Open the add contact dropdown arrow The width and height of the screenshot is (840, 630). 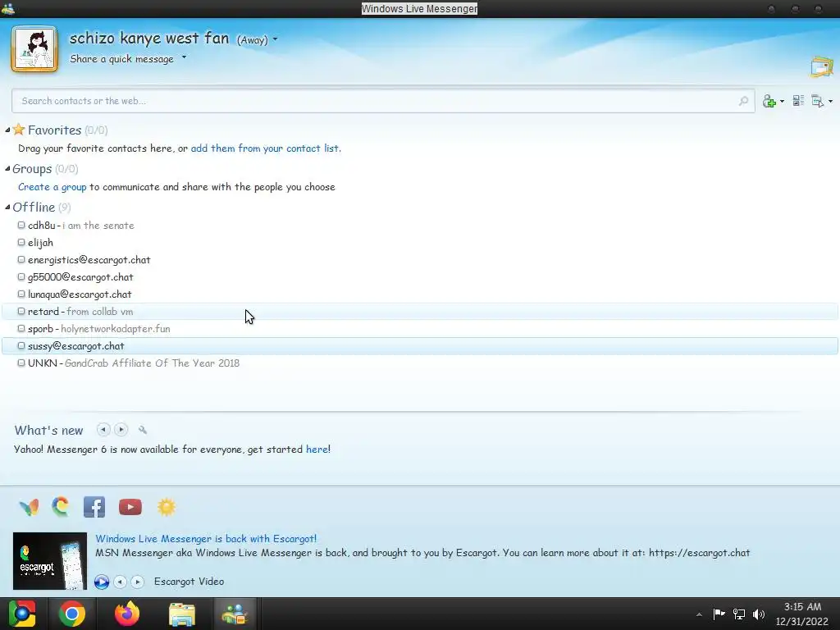pos(782,101)
